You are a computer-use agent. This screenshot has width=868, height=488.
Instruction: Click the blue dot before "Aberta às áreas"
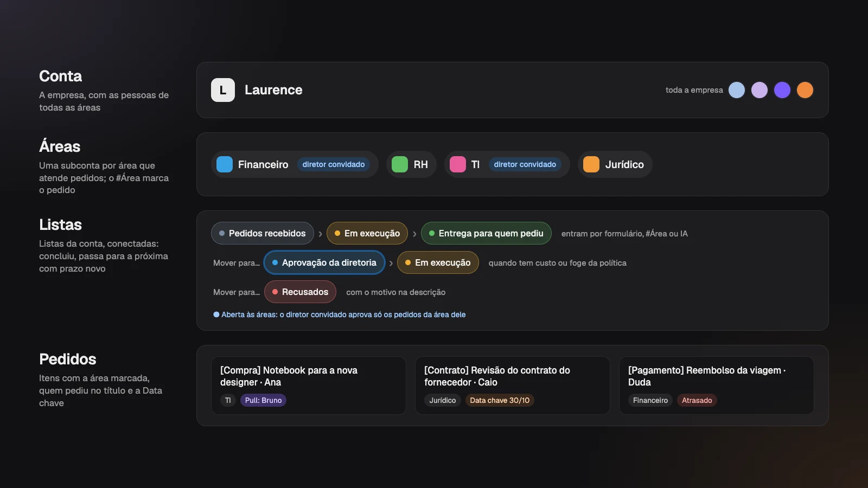point(216,314)
